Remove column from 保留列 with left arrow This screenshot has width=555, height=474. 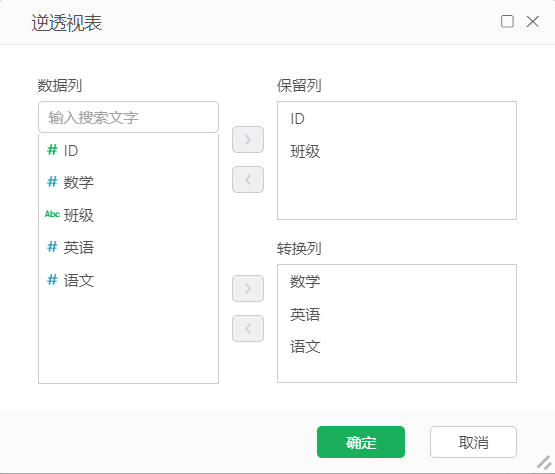pyautogui.click(x=248, y=179)
